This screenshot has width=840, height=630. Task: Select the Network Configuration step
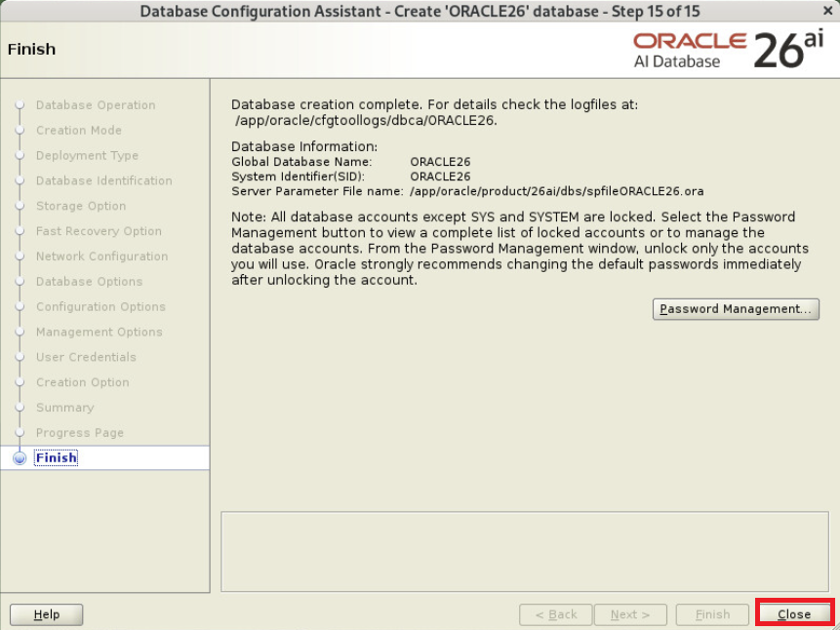[x=101, y=256]
